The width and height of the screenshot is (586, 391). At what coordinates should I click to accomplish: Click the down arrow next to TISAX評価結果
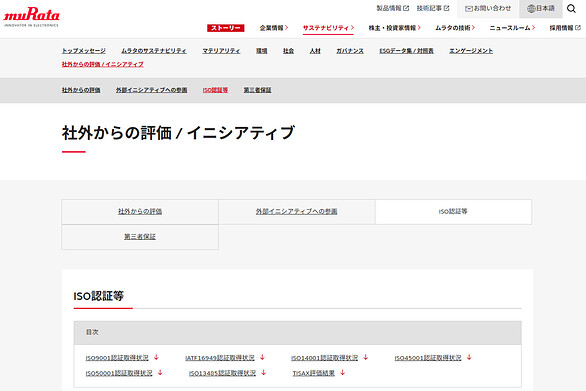coord(342,373)
